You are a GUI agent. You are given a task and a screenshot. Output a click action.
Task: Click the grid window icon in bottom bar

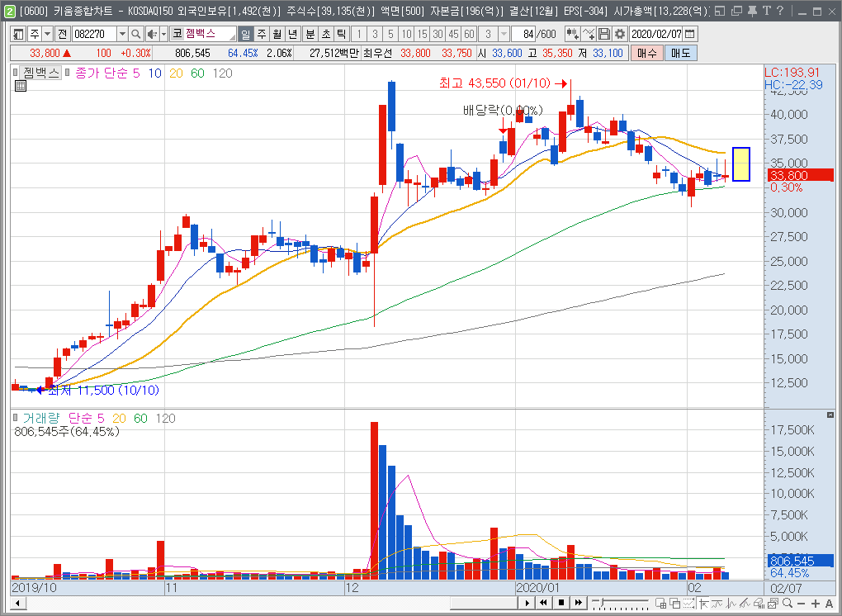(660, 603)
